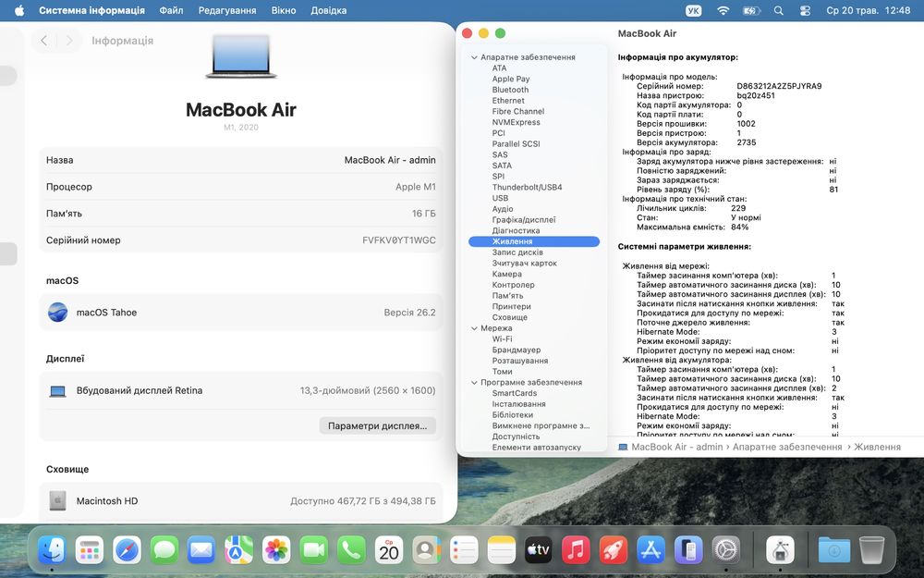This screenshot has width=924, height=578.
Task: Open the red rocket app in Dock
Action: click(614, 550)
